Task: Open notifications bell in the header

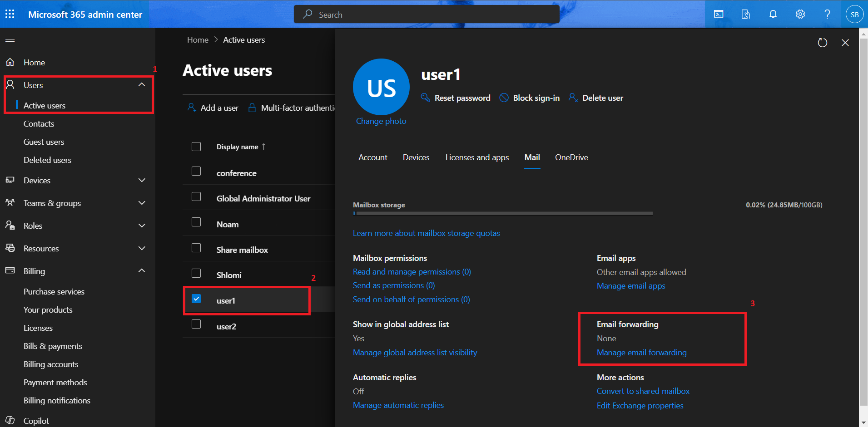Action: click(x=773, y=14)
